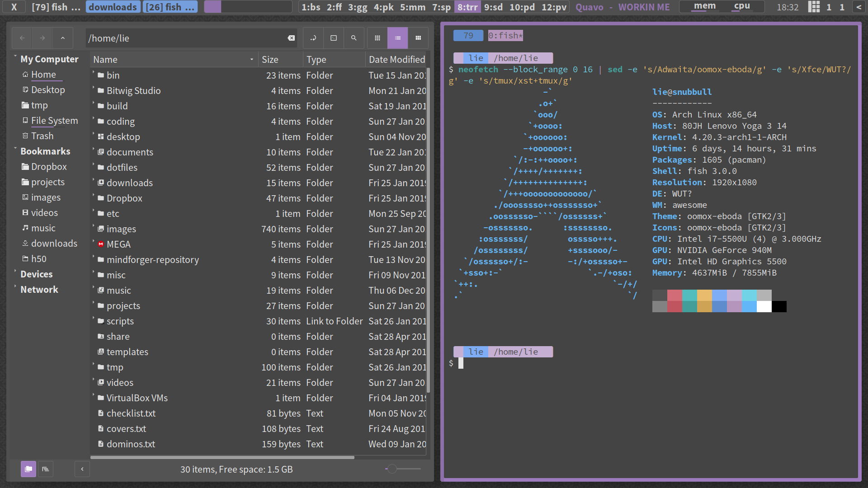Click the layout grid icon in top bar
Image resolution: width=868 pixels, height=488 pixels.
(814, 7)
